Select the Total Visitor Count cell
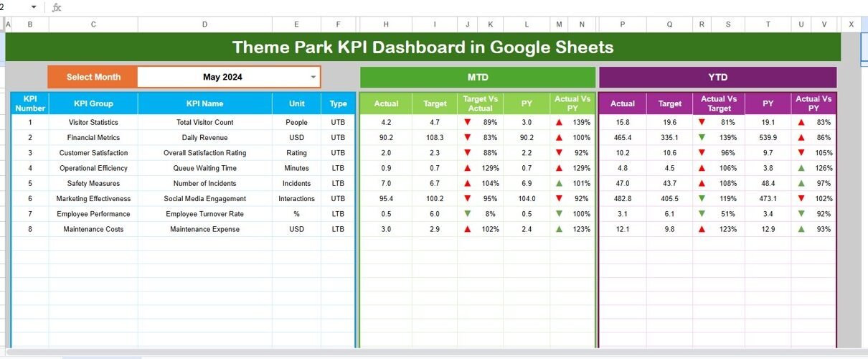The height and width of the screenshot is (359, 868). click(x=204, y=123)
